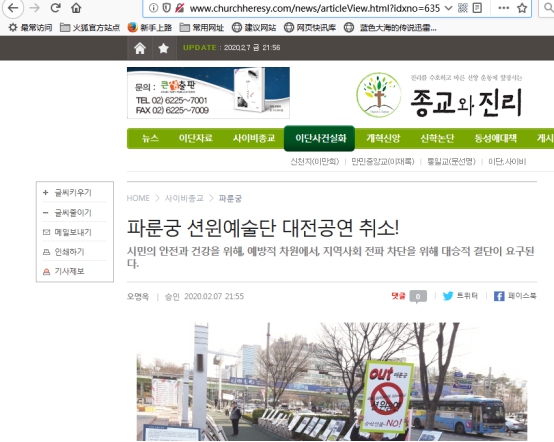
Task: Share the article via the Facebook icon
Action: point(499,296)
